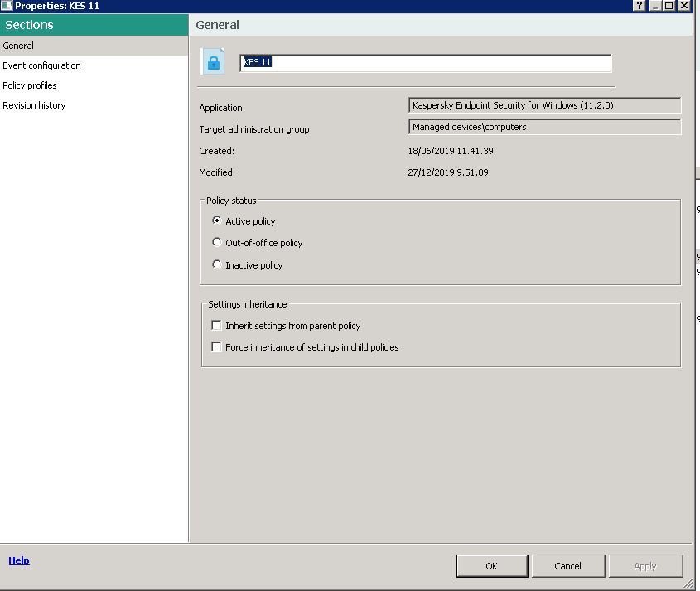Screen dimensions: 700x591
Task: Click the Modified date 27/12/2019 9.51.09
Action: 448,172
